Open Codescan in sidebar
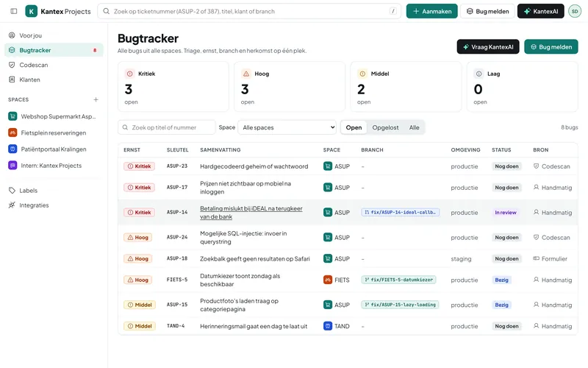This screenshot has width=588, height=368. [54, 65]
